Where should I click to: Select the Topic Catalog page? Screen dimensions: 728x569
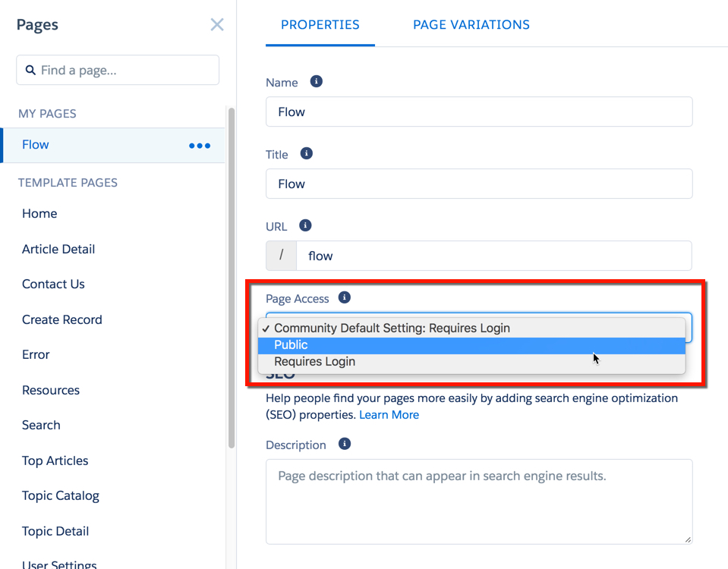[60, 495]
